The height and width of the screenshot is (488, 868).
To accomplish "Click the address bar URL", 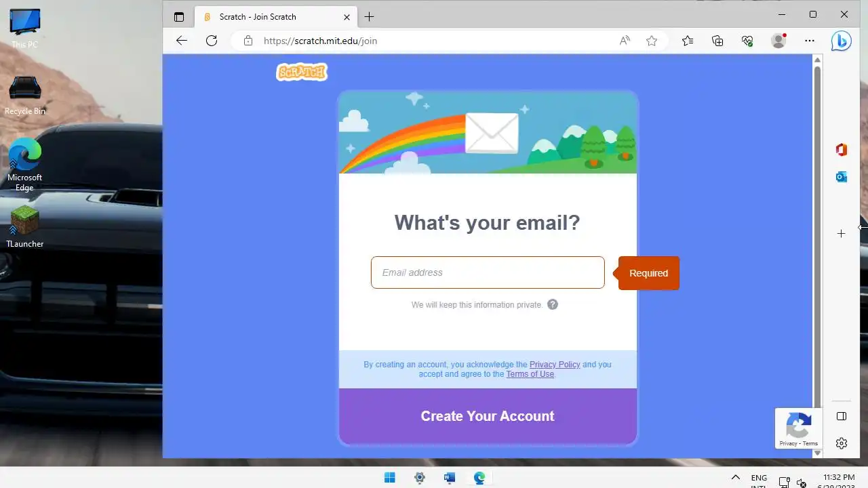I will tap(320, 41).
